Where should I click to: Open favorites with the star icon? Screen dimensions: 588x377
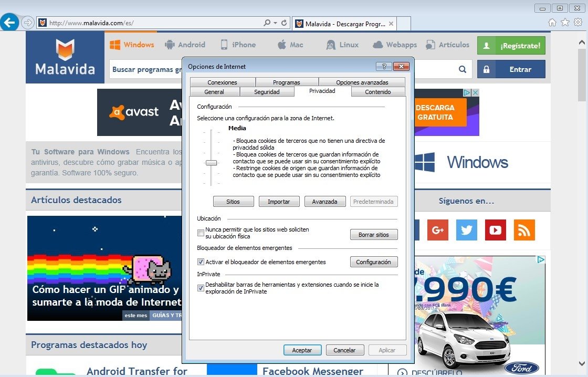(x=565, y=23)
